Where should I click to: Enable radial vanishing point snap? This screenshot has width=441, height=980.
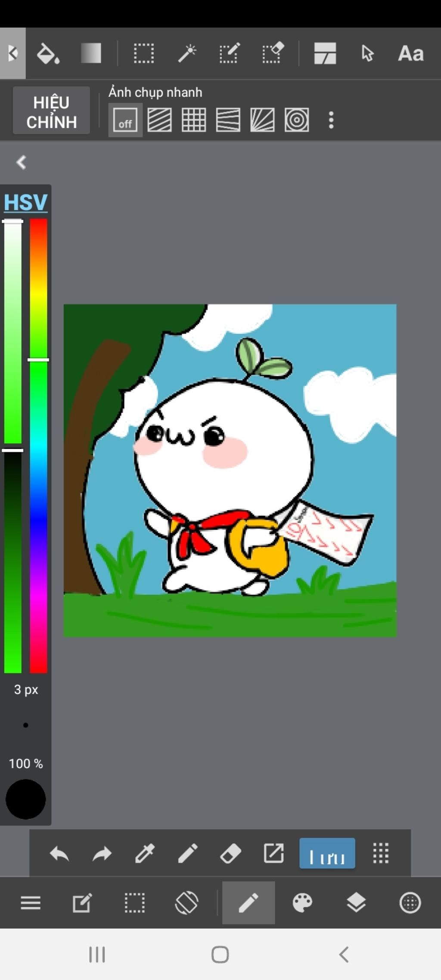262,120
